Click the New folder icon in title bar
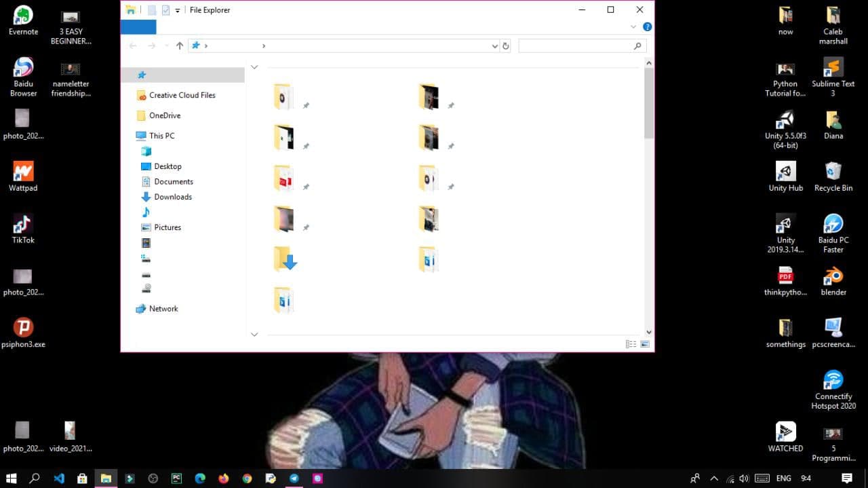The height and width of the screenshot is (488, 868). (x=165, y=10)
